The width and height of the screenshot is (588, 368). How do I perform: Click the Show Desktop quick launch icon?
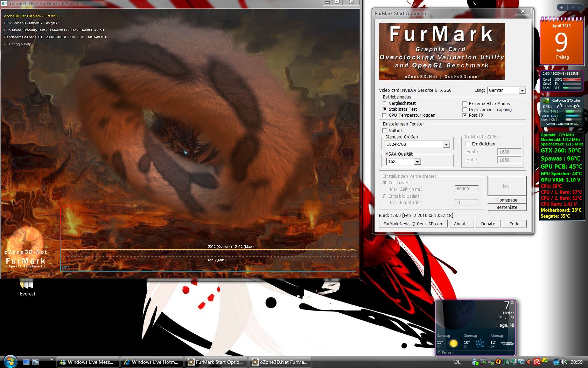pyautogui.click(x=26, y=362)
